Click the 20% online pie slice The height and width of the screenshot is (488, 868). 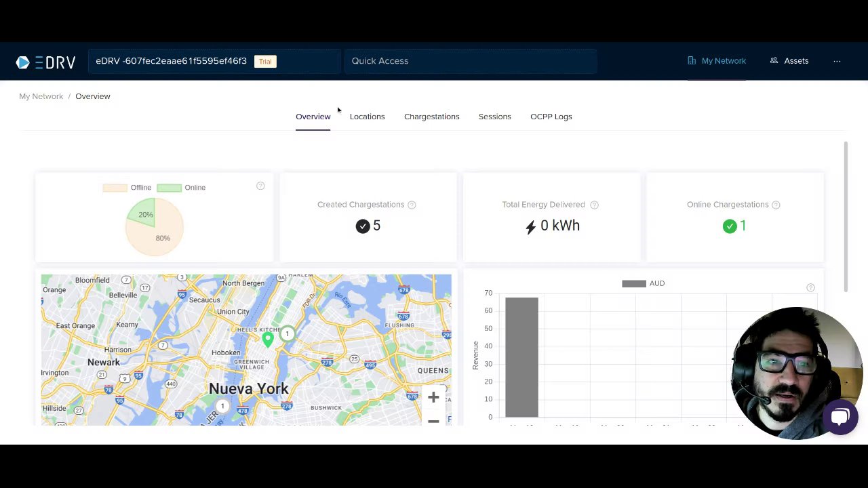144,213
